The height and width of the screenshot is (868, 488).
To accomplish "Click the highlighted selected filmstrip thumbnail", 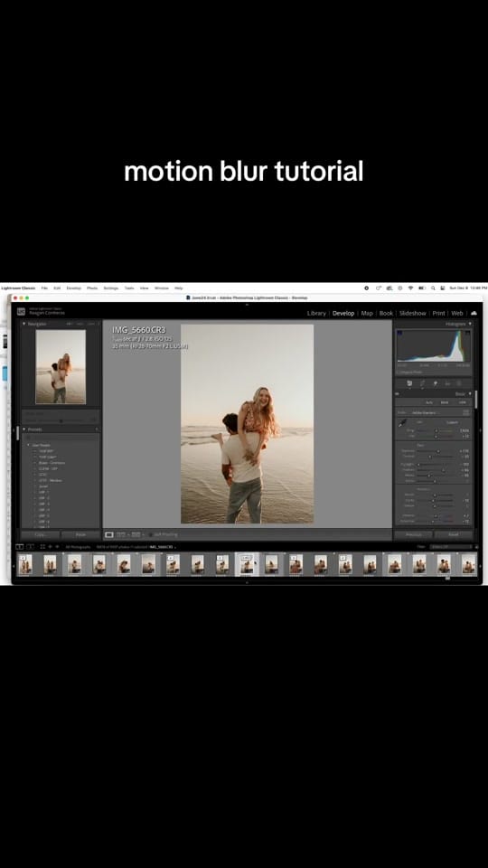I will [x=247, y=564].
